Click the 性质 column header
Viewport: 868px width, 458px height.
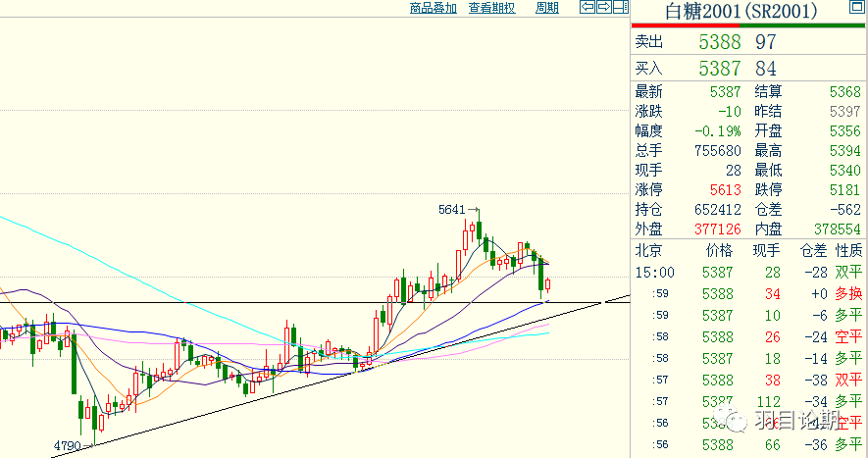(847, 251)
